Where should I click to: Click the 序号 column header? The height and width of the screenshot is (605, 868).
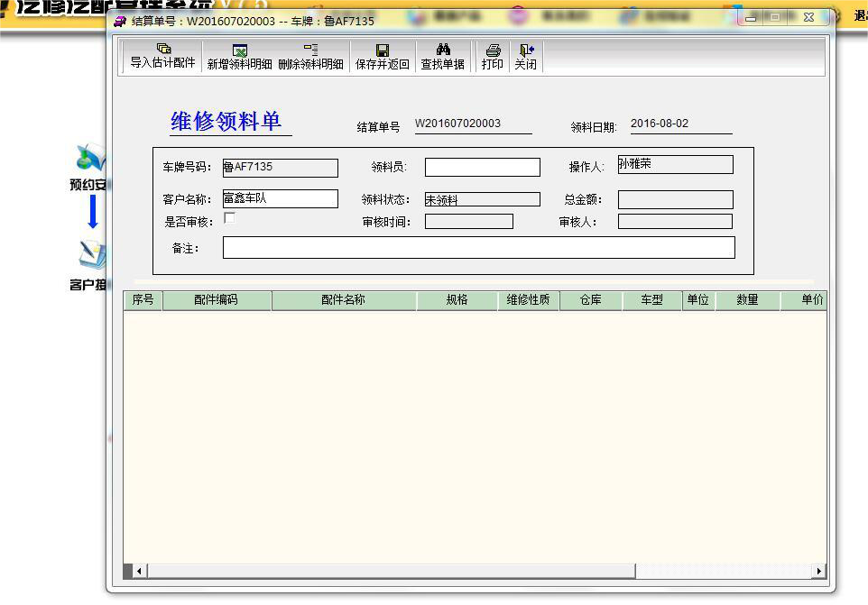(143, 300)
